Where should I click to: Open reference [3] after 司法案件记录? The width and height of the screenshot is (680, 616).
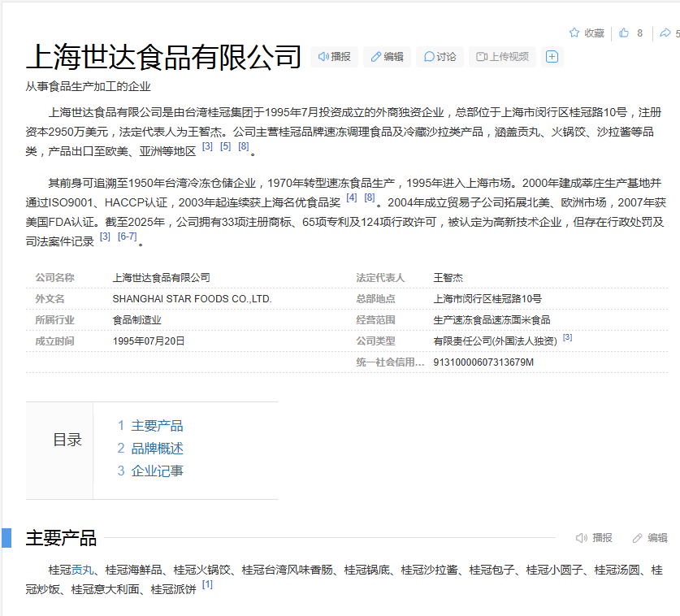[105, 236]
